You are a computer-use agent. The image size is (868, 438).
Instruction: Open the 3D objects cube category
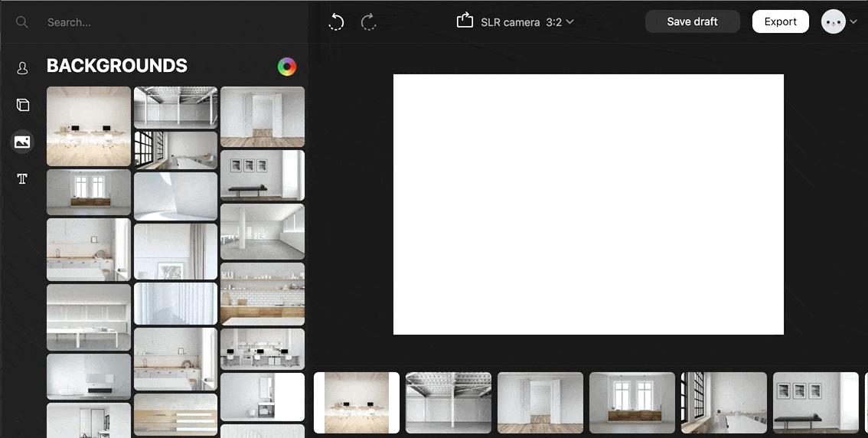23,105
